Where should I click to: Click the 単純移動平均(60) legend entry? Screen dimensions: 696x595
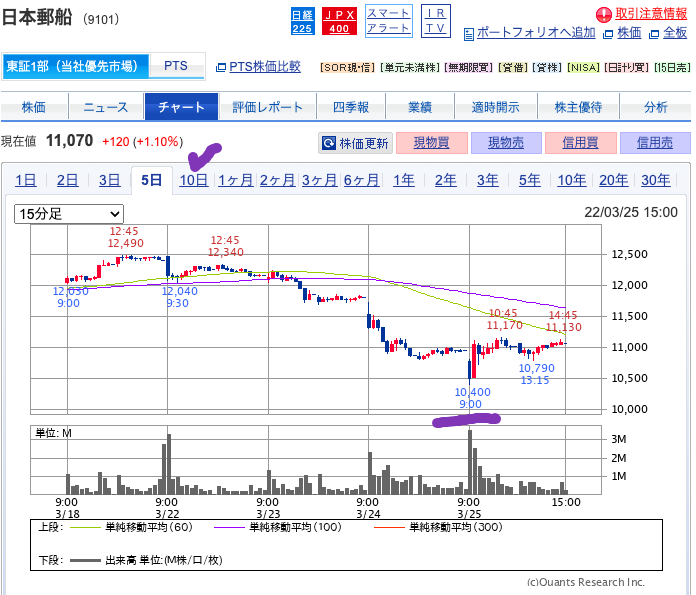point(132,528)
